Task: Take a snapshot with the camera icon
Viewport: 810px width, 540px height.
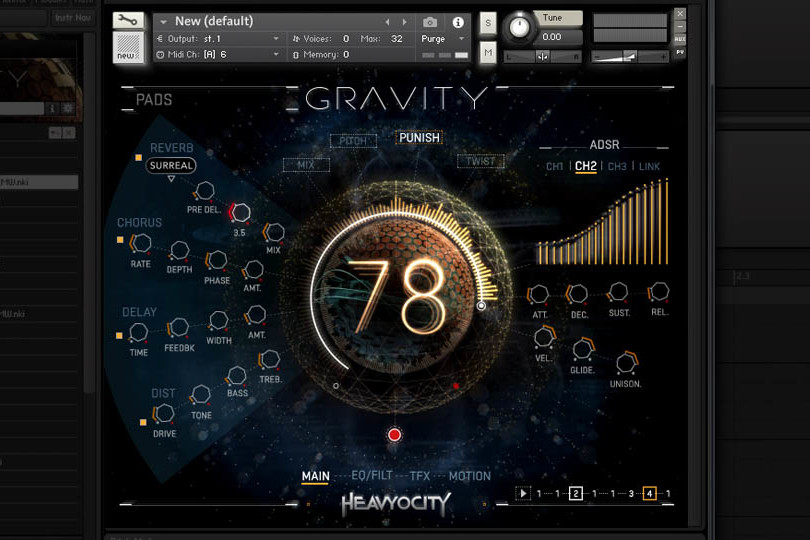Action: 430,22
